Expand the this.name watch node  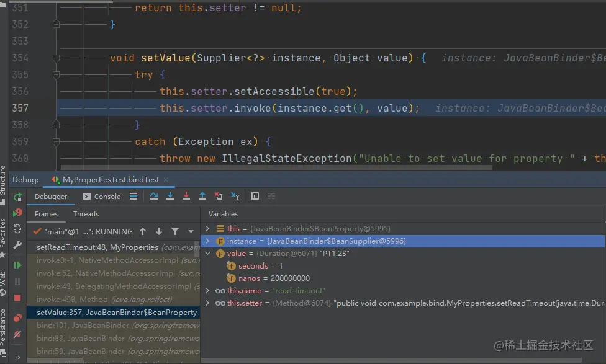[207, 291]
